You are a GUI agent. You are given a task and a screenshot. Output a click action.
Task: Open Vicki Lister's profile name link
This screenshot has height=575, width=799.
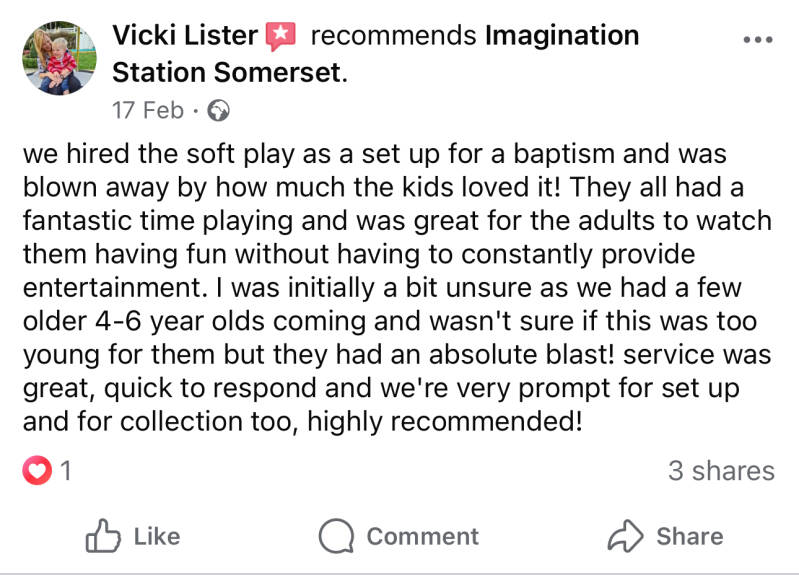pos(185,36)
